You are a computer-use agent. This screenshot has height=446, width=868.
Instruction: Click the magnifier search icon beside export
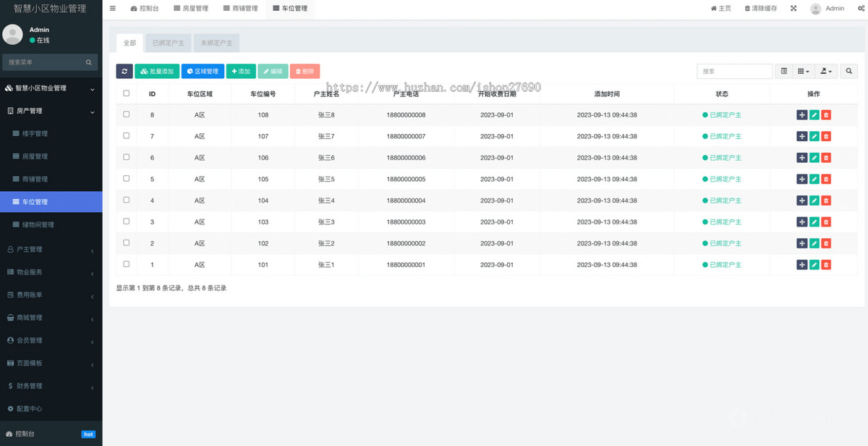point(849,71)
